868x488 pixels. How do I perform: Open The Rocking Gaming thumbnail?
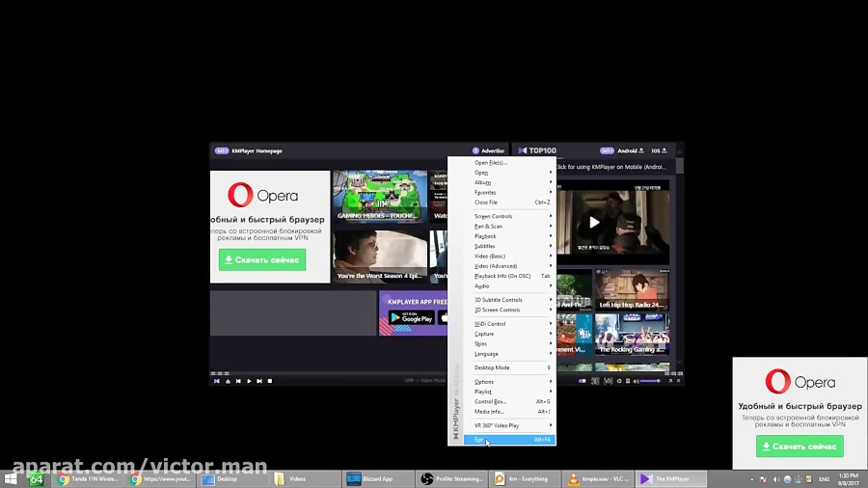(632, 335)
